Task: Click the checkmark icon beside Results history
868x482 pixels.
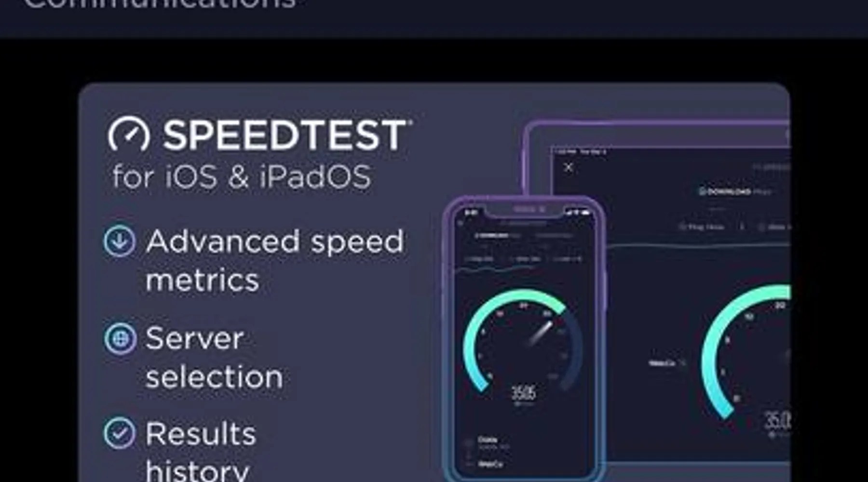Action: point(120,433)
